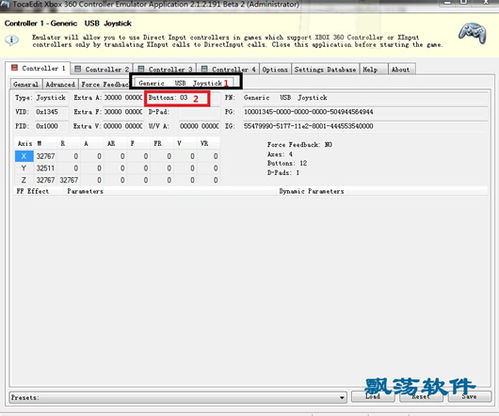499x416 pixels.
Task: Click the AR column header
Action: 111,143
